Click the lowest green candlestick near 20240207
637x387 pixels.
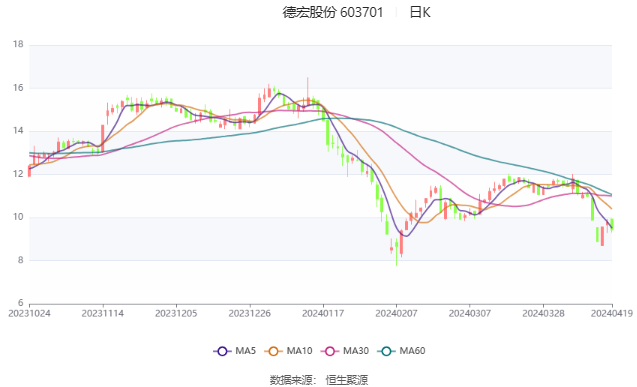click(396, 253)
